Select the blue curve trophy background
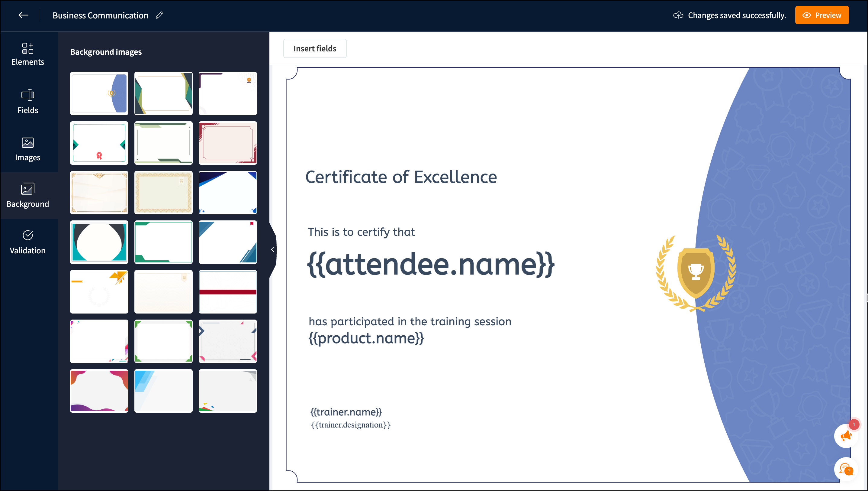 (99, 93)
